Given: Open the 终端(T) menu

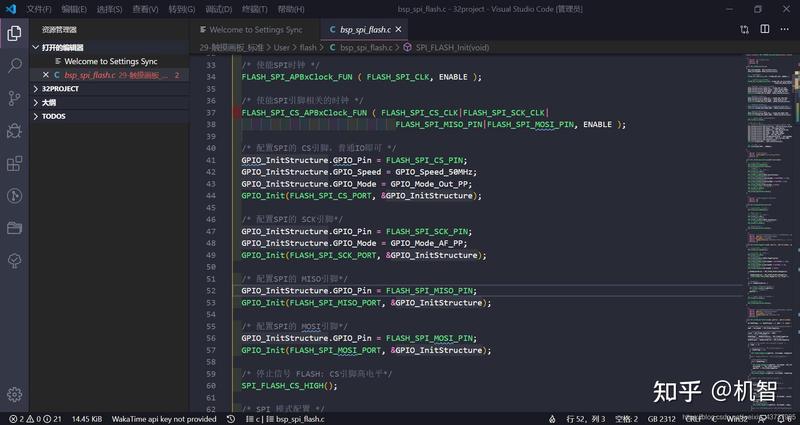Looking at the screenshot, I should tap(255, 9).
